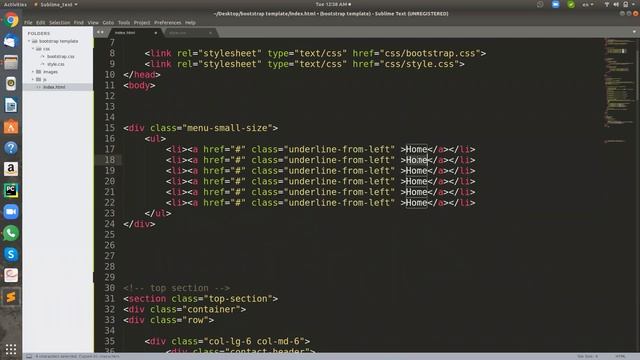Close the second style.css tab
This screenshot has height=360, width=640.
pyautogui.click(x=210, y=33)
